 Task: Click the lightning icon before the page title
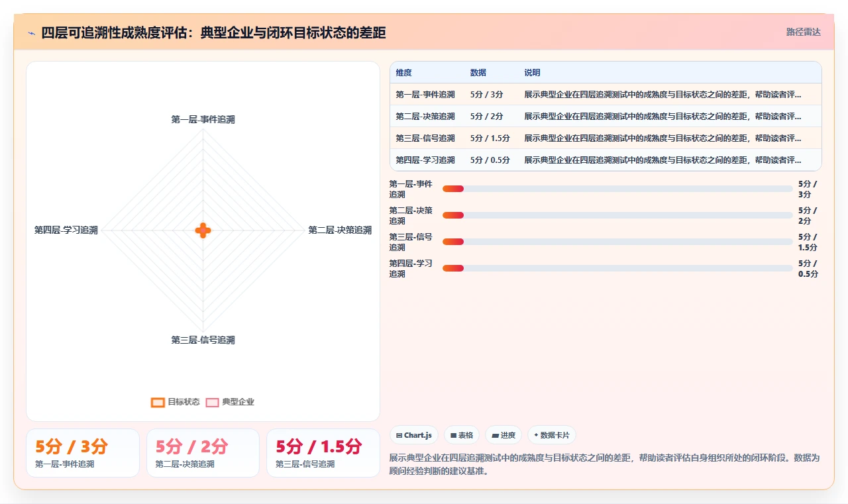point(31,33)
